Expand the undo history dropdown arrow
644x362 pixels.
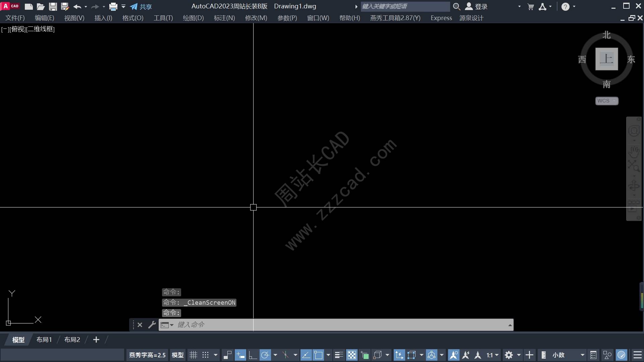coord(86,6)
